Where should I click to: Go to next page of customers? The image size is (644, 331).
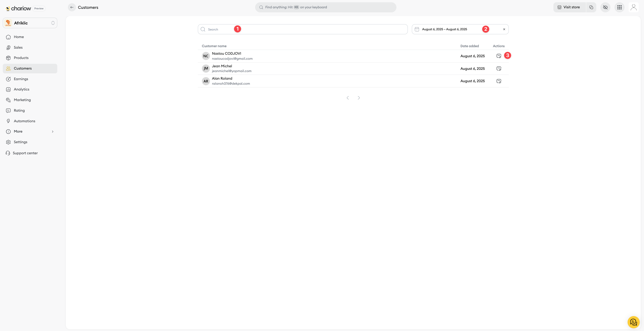359,98
